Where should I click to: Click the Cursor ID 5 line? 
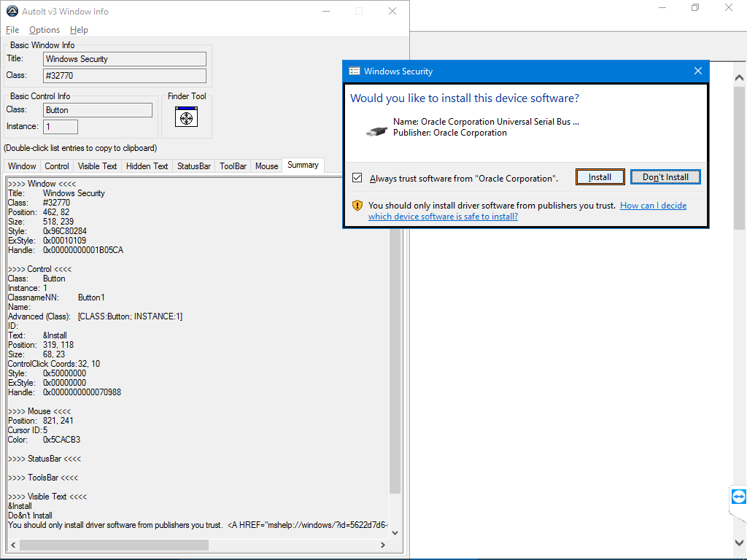pyautogui.click(x=28, y=430)
